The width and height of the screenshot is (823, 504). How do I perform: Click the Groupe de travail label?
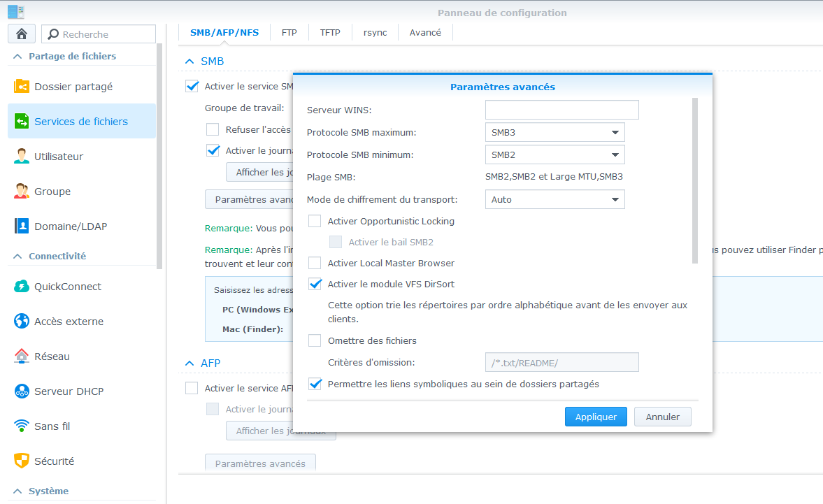pos(245,108)
